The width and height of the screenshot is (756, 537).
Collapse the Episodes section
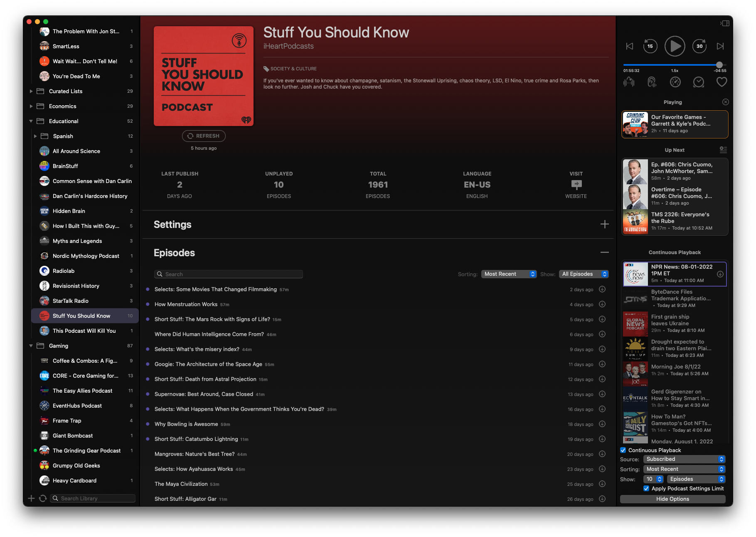point(605,252)
